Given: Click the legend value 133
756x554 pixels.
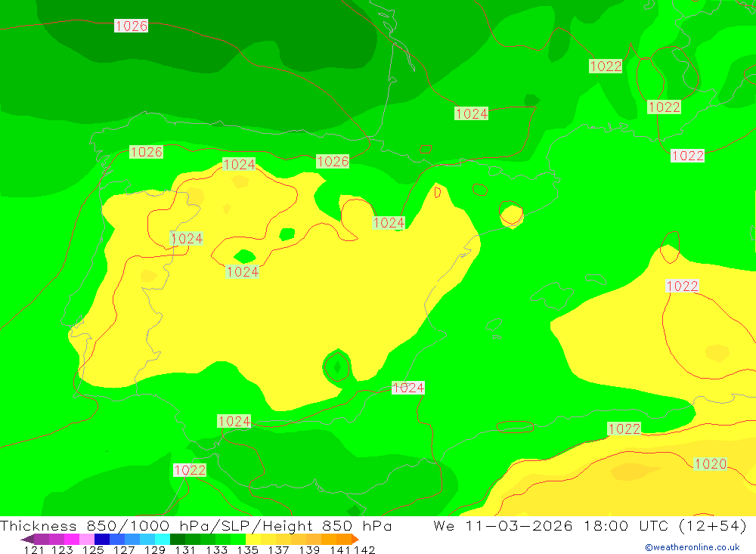Looking at the screenshot, I should point(216,549).
